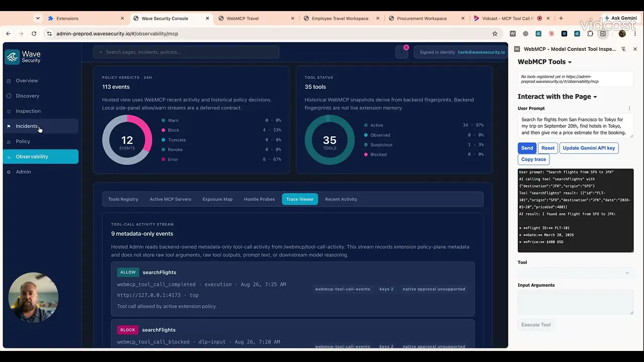Click the WebMCP extension icon in panel header
This screenshot has width=644, height=362.
pyautogui.click(x=517, y=49)
